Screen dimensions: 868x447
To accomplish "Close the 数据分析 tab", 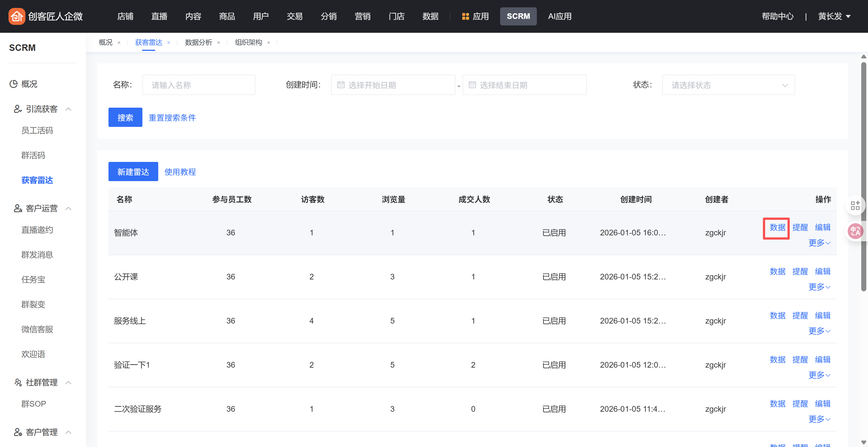I will (x=219, y=43).
